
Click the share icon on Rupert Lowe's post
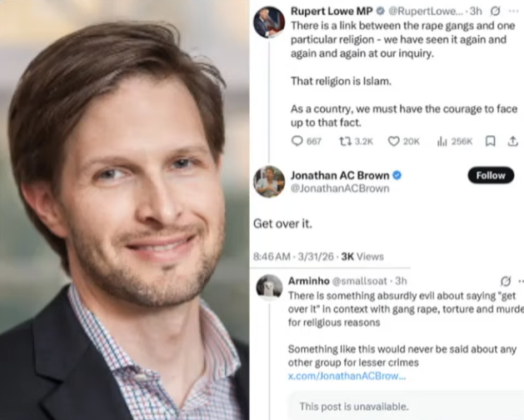pos(512,142)
